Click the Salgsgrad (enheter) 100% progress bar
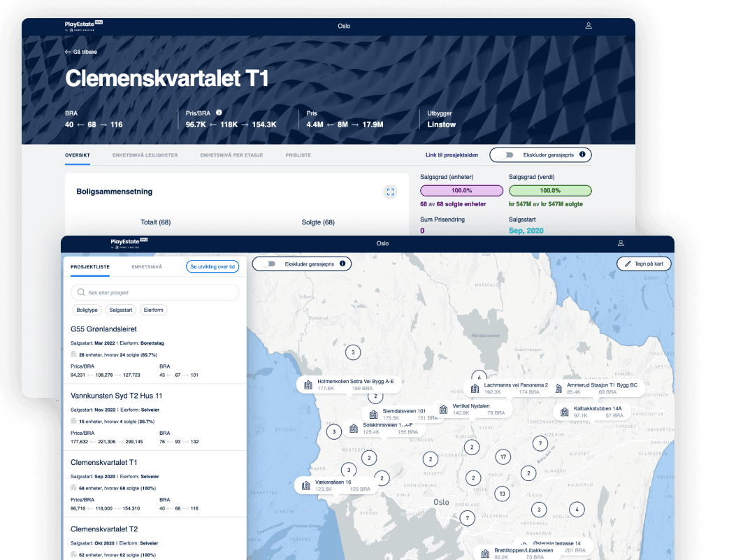The height and width of the screenshot is (560, 736). (461, 190)
